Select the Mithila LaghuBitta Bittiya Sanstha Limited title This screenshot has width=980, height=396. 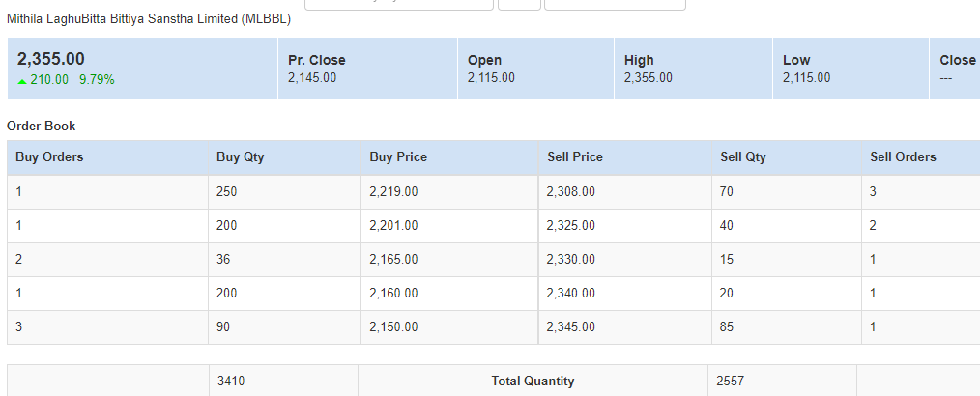point(148,19)
